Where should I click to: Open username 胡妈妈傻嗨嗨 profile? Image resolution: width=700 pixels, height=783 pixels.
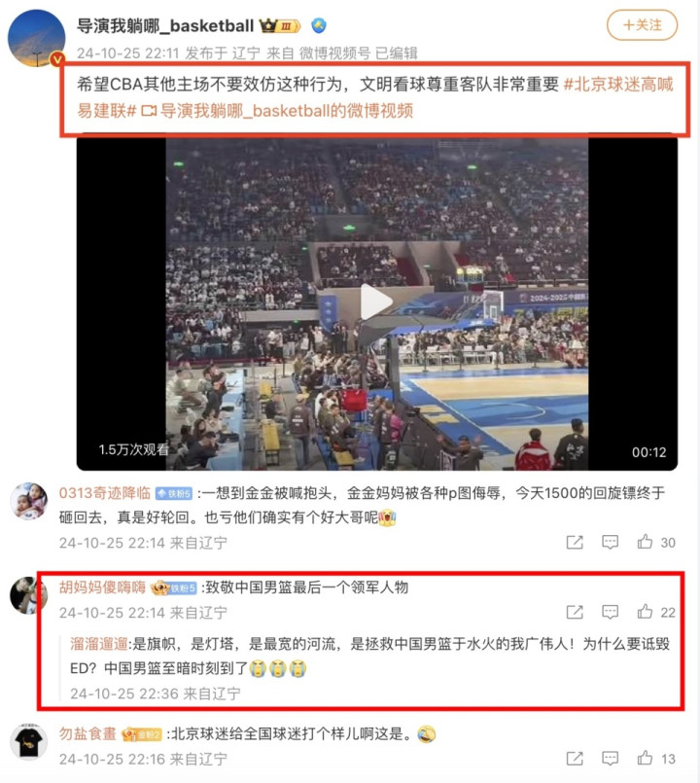pos(102,587)
